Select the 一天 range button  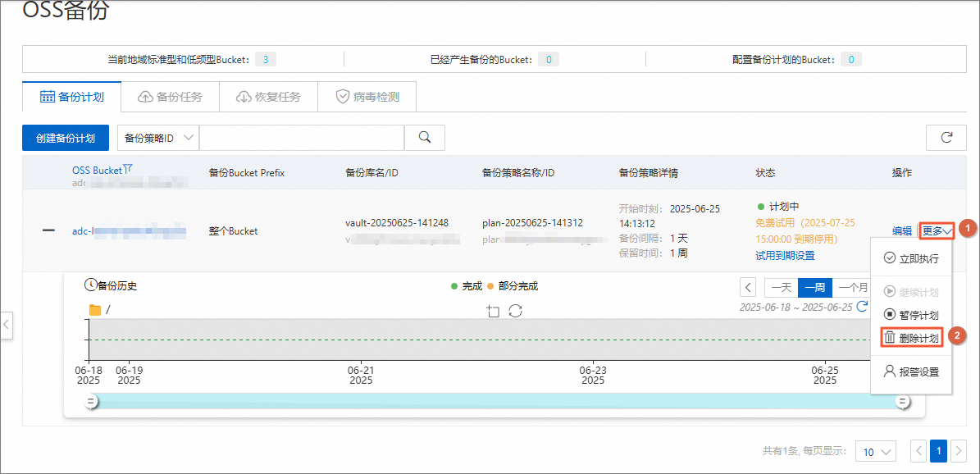click(782, 288)
